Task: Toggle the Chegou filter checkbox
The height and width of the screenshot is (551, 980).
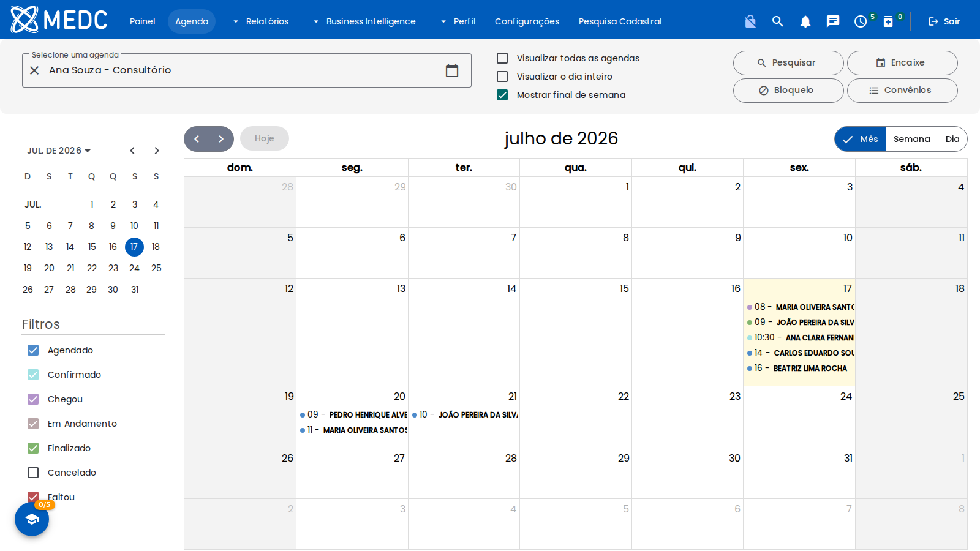Action: pyautogui.click(x=33, y=399)
